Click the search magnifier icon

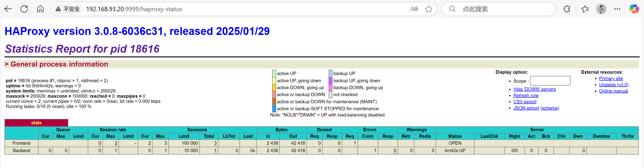coord(452,9)
